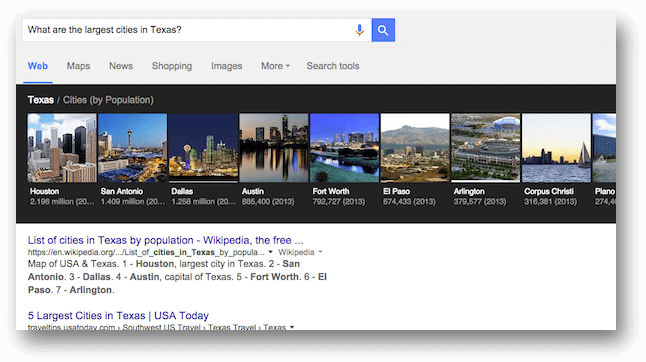Open the Wikipedia list of Texas cities result

[x=165, y=240]
